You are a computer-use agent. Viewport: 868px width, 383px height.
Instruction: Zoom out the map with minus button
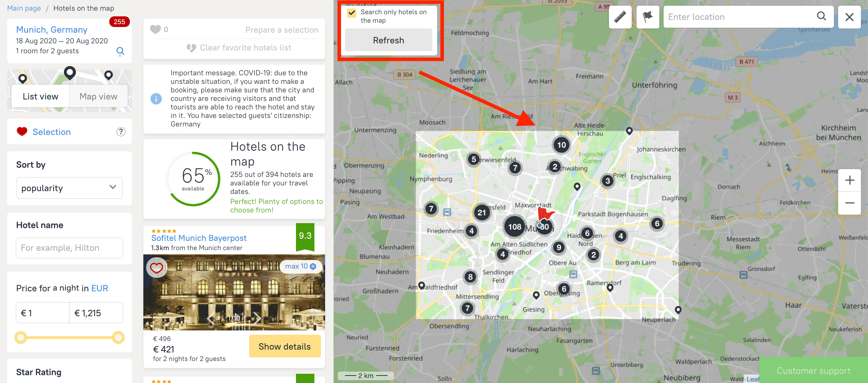point(850,203)
